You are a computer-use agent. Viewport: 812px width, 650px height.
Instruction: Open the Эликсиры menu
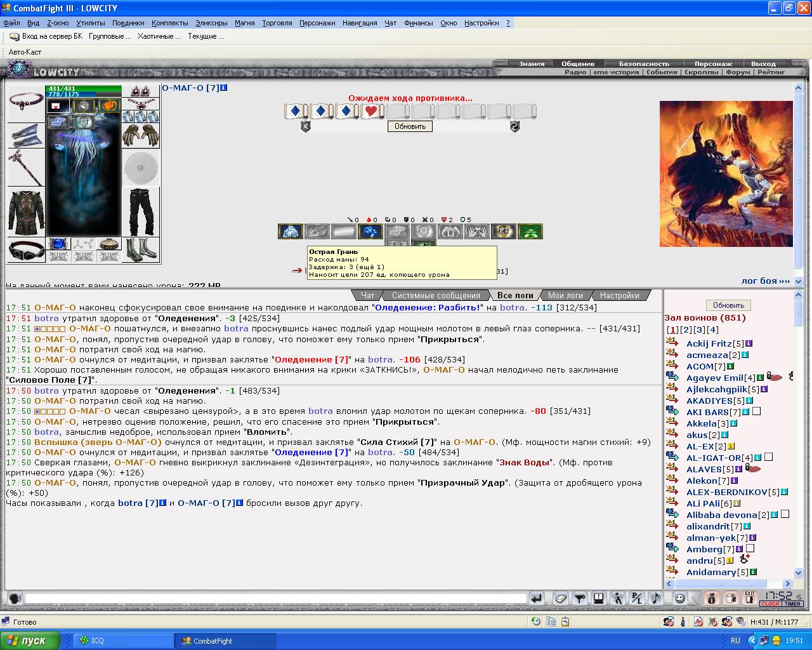point(211,23)
